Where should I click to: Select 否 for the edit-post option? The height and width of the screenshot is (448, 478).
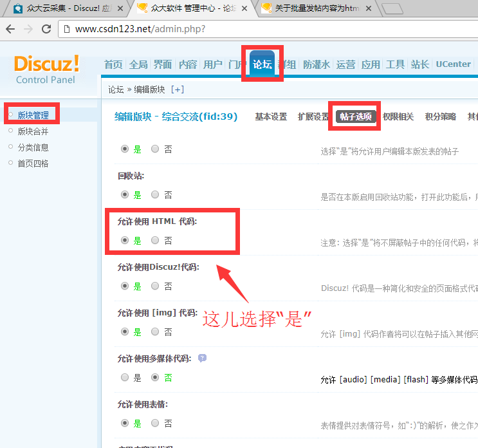click(155, 149)
